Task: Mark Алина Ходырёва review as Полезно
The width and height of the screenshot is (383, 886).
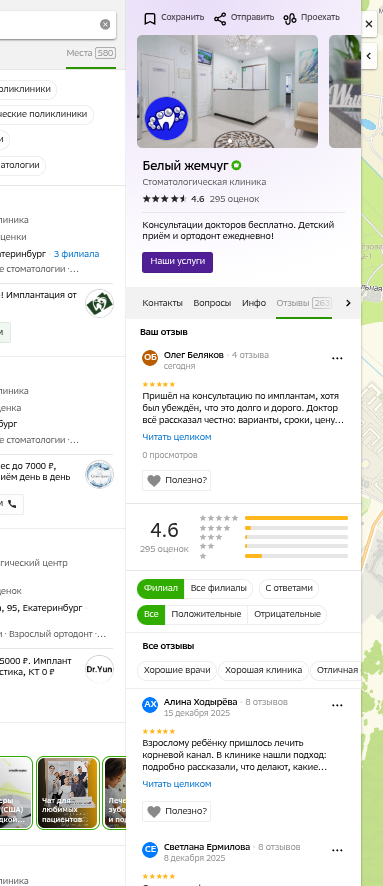Action: pyautogui.click(x=176, y=811)
